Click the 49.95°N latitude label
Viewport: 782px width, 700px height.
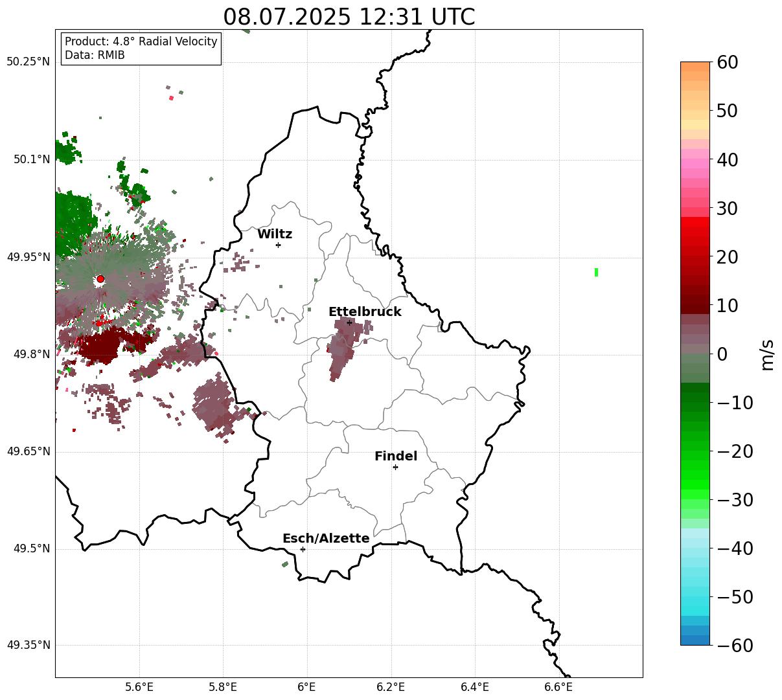(28, 257)
